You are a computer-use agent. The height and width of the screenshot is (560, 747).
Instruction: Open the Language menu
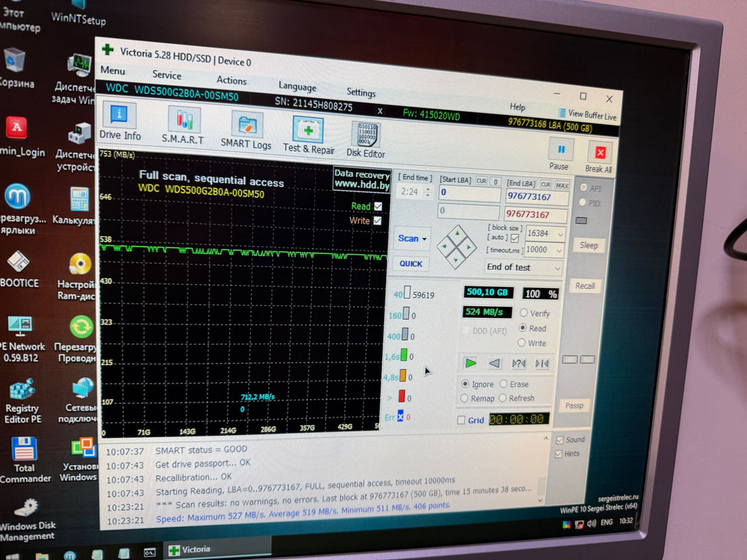297,86
